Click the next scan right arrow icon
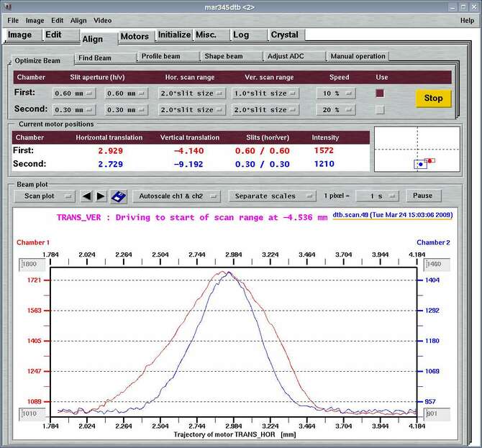482x448 pixels. pos(101,196)
